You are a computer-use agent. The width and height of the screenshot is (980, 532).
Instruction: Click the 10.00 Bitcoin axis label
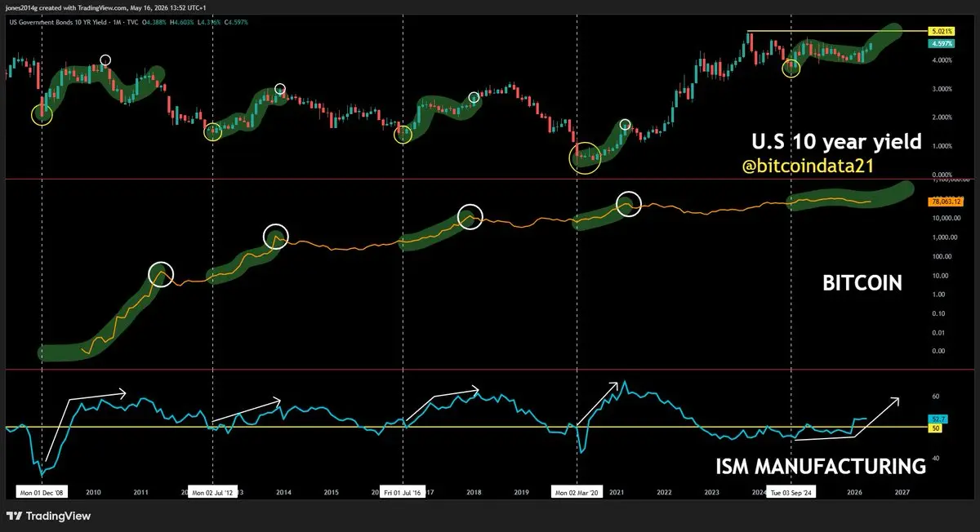pos(938,276)
